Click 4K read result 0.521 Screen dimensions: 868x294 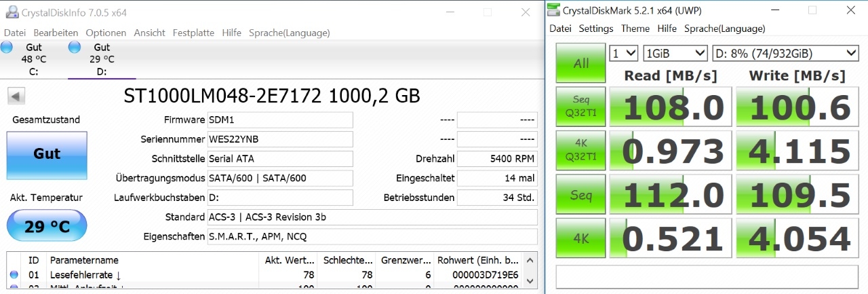[x=671, y=238]
